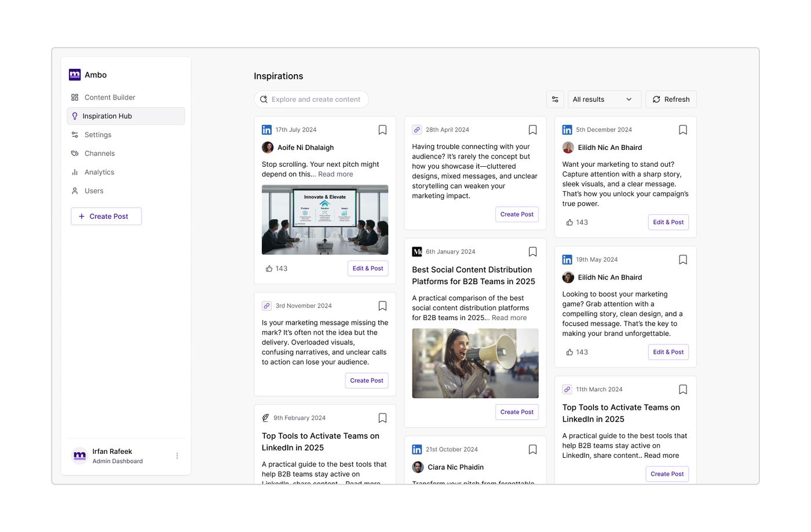This screenshot has height=532, width=811.
Task: Bookmark the 6th January 2024 post
Action: tap(533, 252)
